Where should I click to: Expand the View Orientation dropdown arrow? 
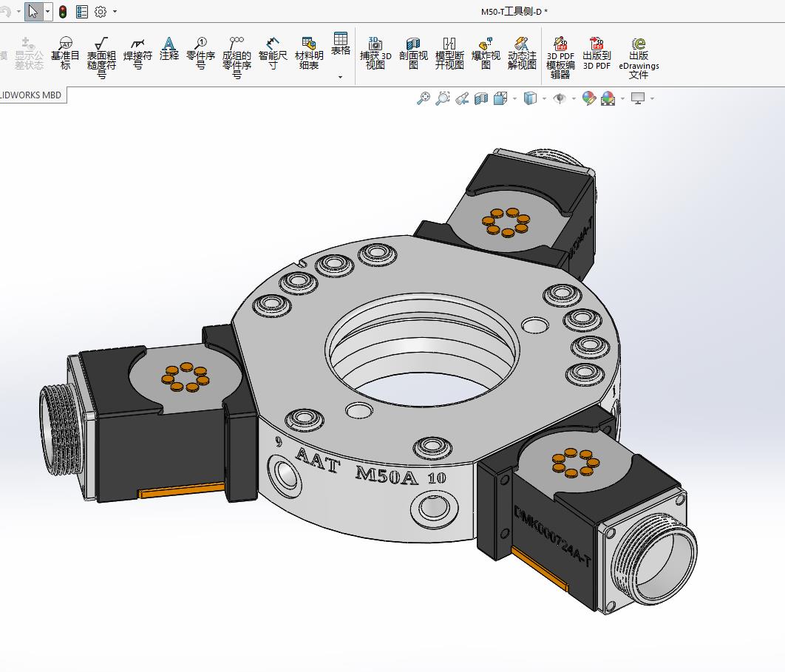514,98
